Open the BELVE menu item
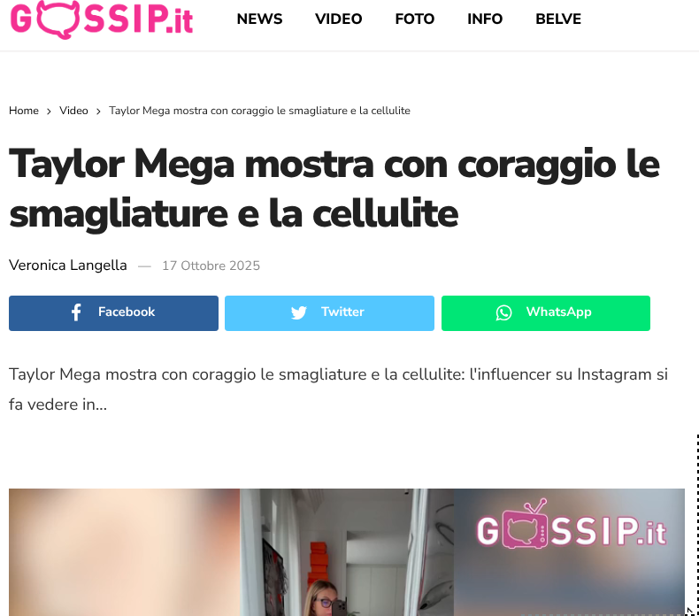Screen dimensions: 699x616 [558, 19]
